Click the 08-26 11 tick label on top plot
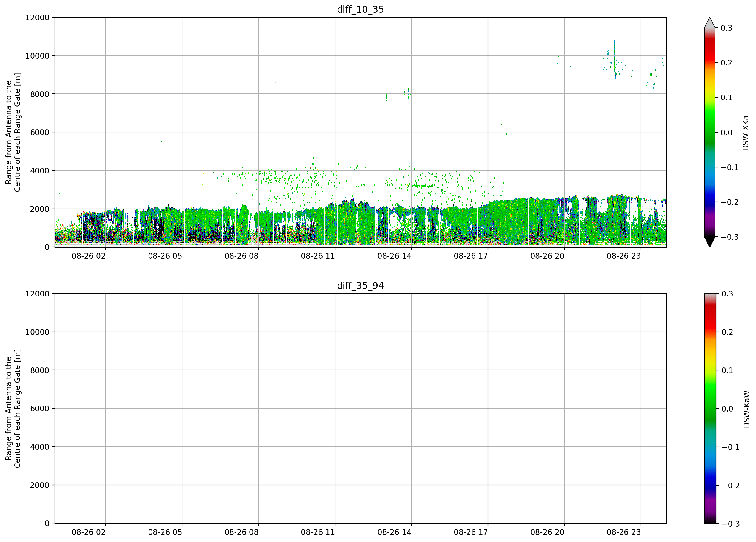 point(318,256)
